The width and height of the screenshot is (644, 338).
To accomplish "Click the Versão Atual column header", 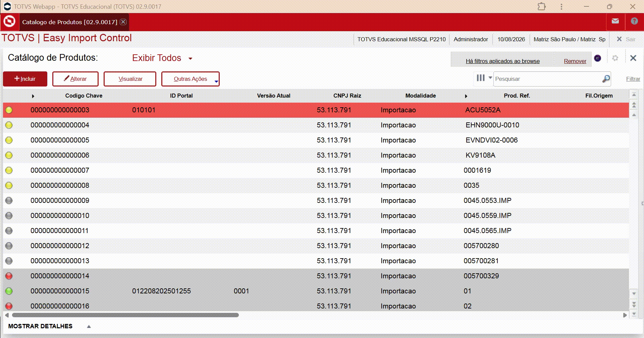I will click(x=274, y=96).
